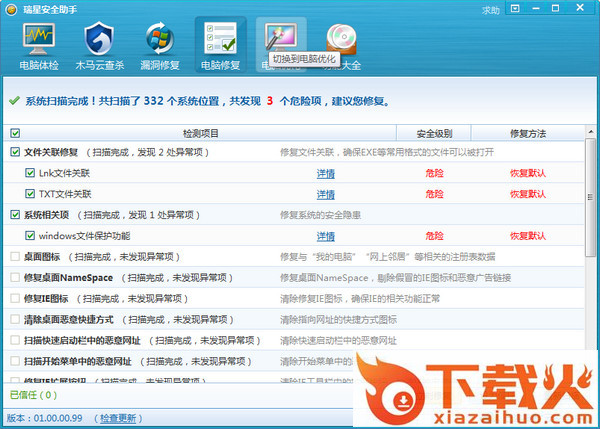Check the 扫描快速启动栏中的恶意网址 checkbox

pos(15,340)
